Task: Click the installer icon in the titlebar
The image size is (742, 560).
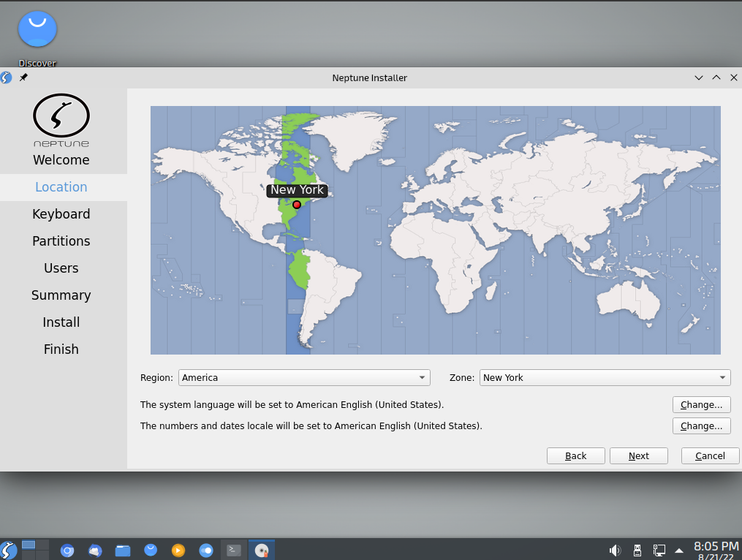Action: [x=7, y=77]
